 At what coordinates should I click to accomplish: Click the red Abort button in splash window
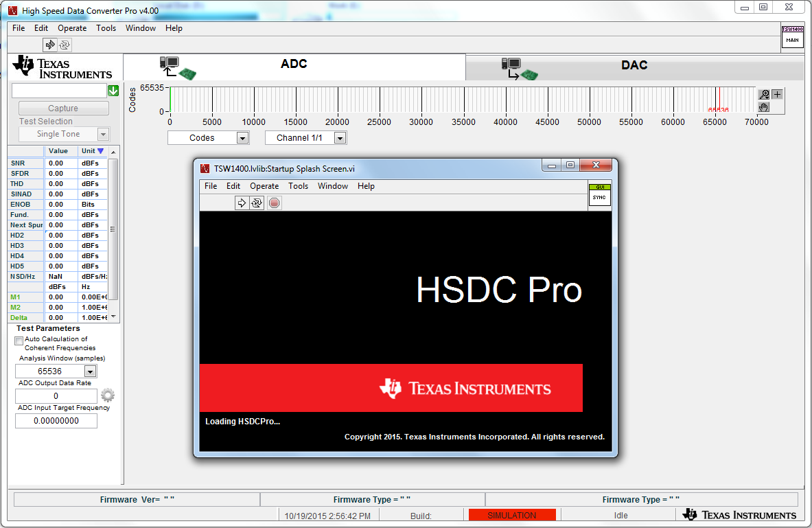pos(275,203)
